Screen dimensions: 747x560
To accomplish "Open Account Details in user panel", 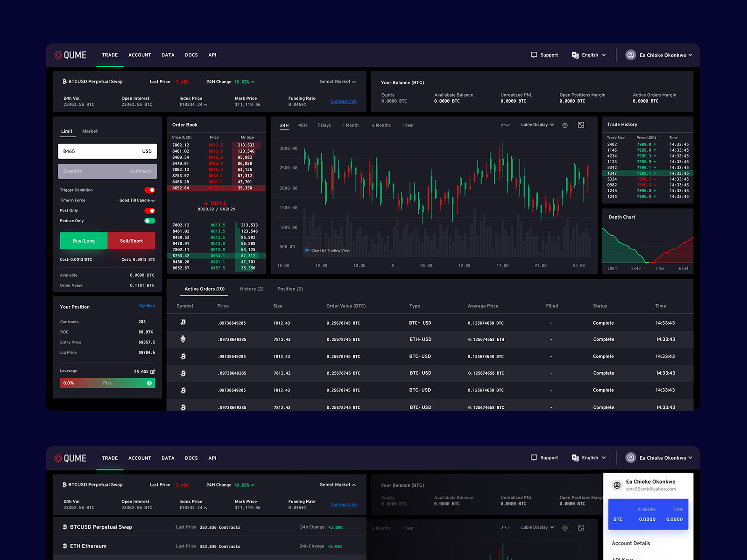I will (631, 543).
